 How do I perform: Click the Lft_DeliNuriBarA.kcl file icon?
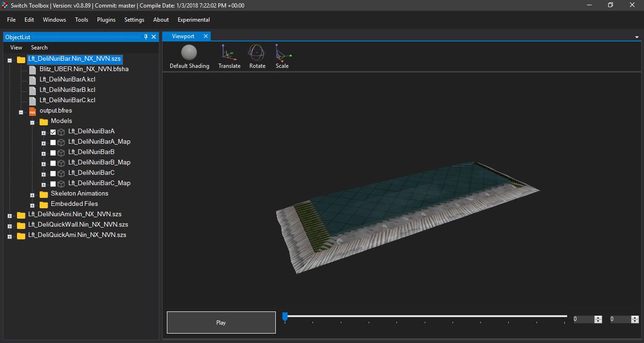32,79
